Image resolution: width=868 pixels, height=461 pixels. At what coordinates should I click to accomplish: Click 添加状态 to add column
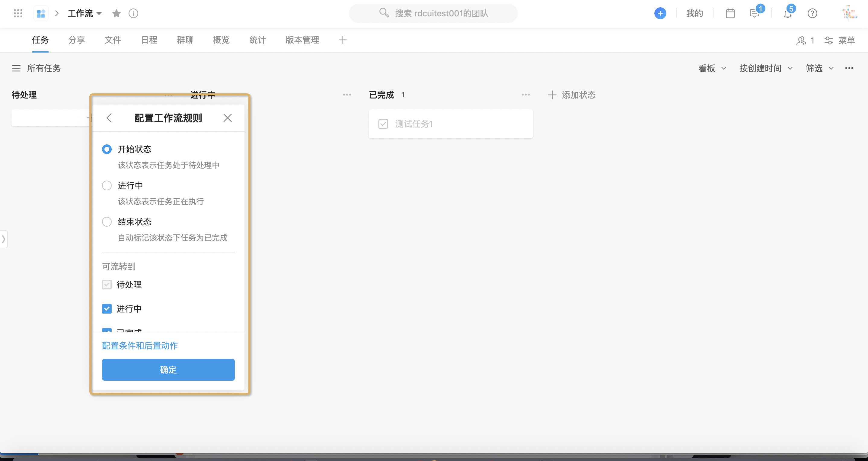point(572,95)
